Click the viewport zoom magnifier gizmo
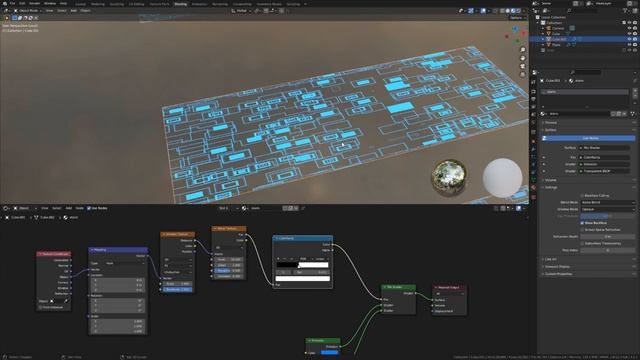The width and height of the screenshot is (640, 360). coord(522,50)
